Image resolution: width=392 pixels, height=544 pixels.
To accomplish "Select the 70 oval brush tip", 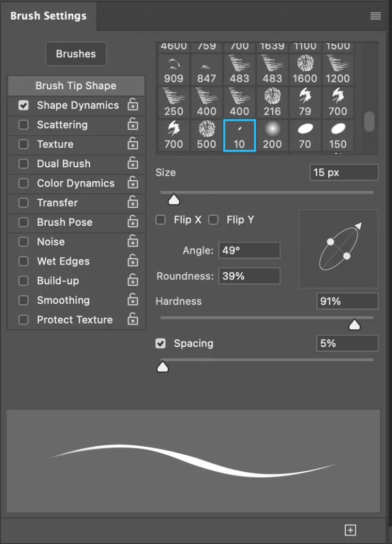I will 305,135.
